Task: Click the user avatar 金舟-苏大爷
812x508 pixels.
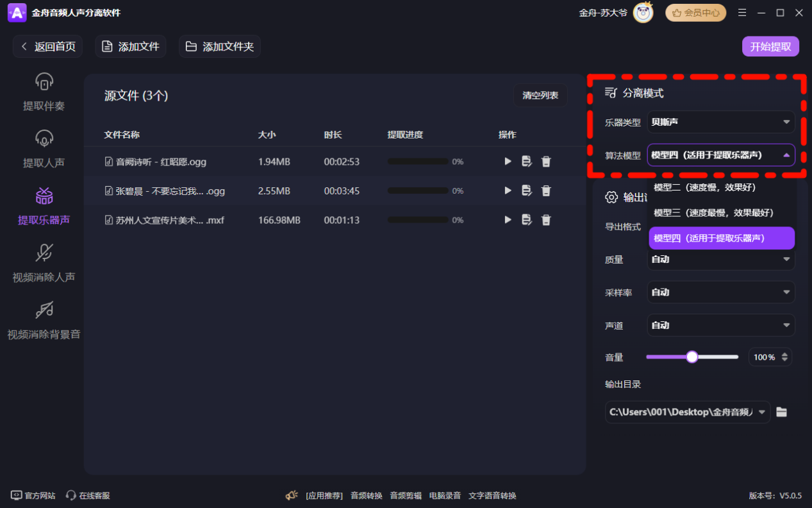Action: coord(643,13)
